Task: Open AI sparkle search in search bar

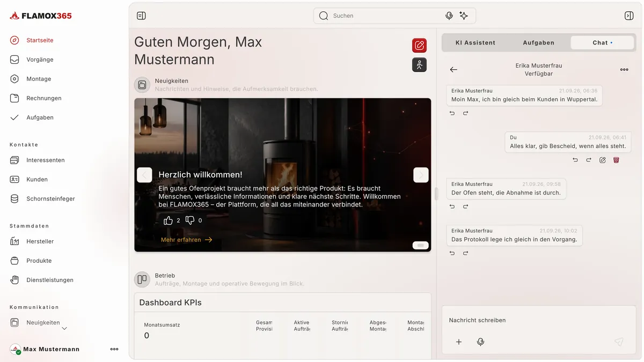Action: pos(464,16)
